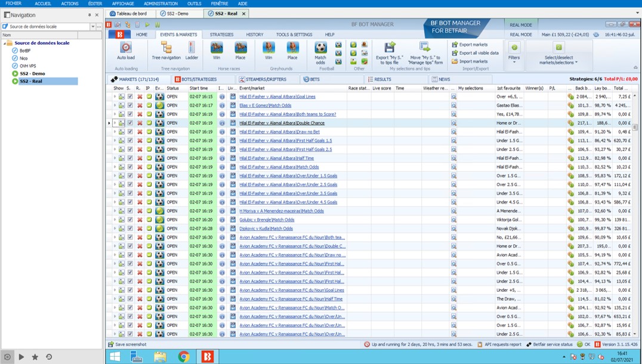Click the BF Bot Manager taskbar icon
The width and height of the screenshot is (642, 364).
click(x=207, y=357)
